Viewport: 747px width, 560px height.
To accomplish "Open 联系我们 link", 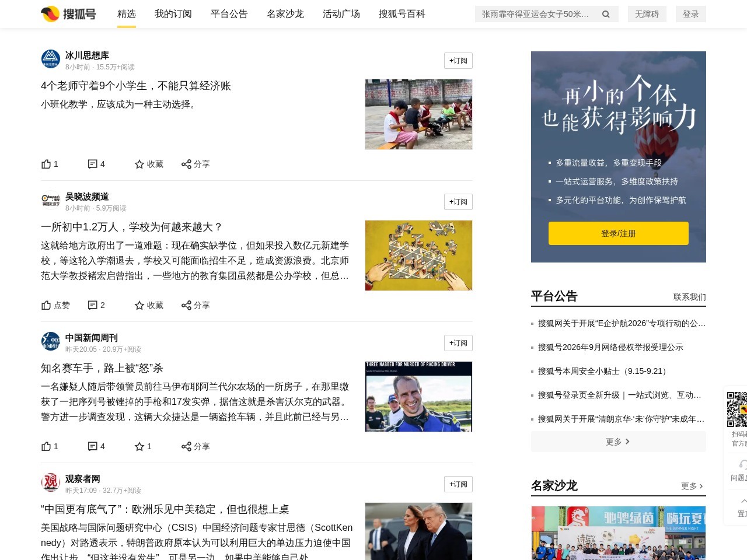I will click(690, 297).
